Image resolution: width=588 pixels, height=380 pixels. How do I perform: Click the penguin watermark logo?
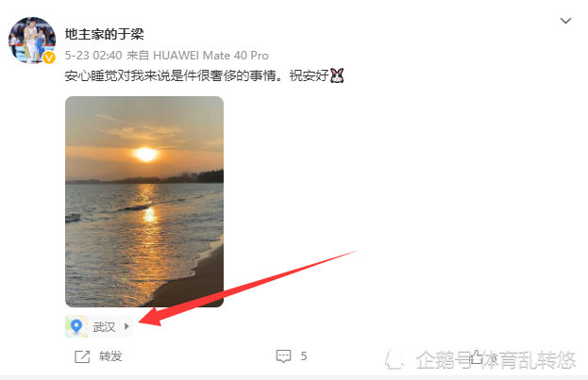(x=395, y=359)
